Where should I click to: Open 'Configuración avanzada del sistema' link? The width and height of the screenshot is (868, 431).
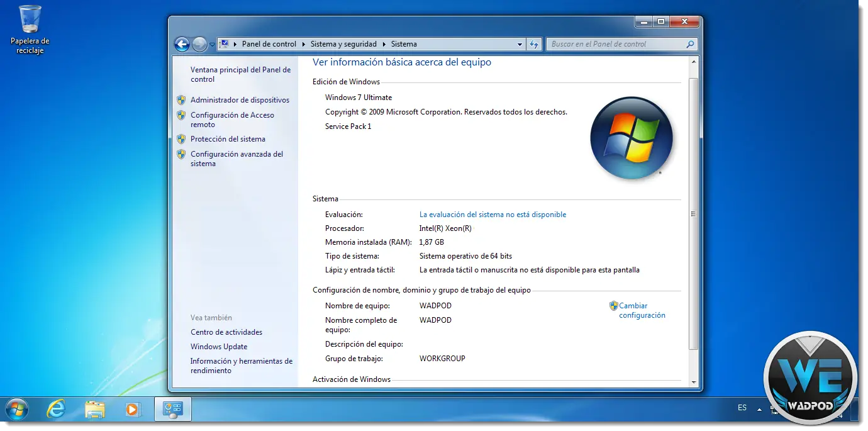point(236,159)
